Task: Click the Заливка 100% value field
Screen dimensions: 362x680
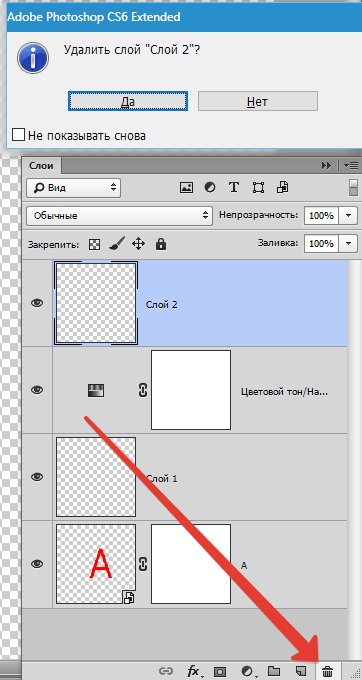Action: pos(321,244)
